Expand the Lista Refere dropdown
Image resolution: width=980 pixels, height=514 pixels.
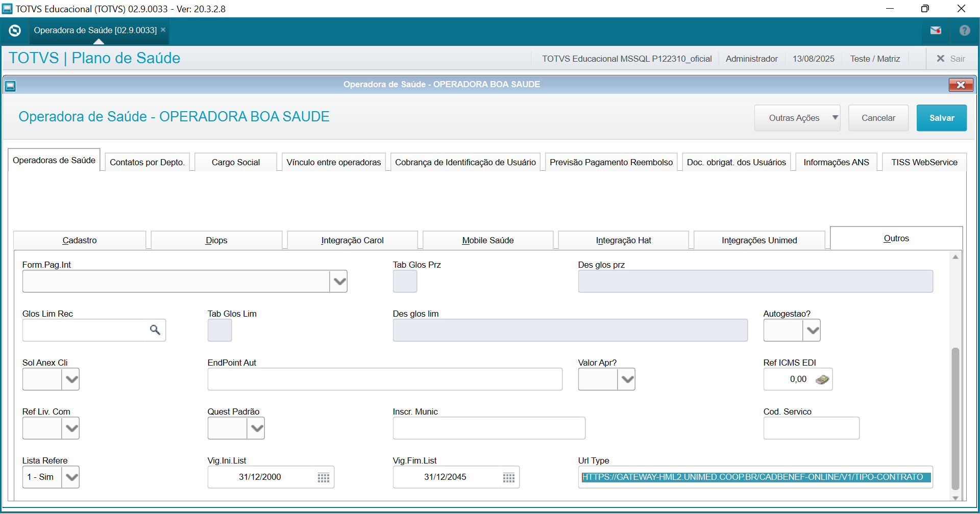pos(71,477)
